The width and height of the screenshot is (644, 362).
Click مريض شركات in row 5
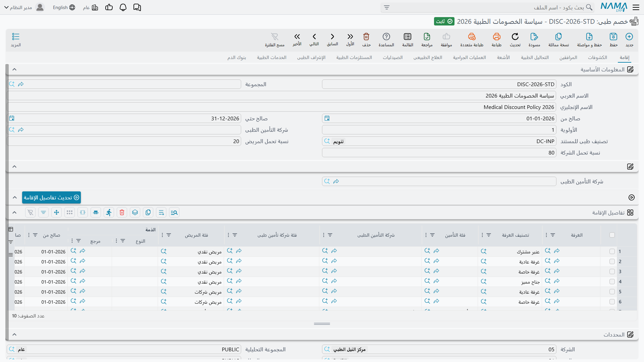point(208,292)
